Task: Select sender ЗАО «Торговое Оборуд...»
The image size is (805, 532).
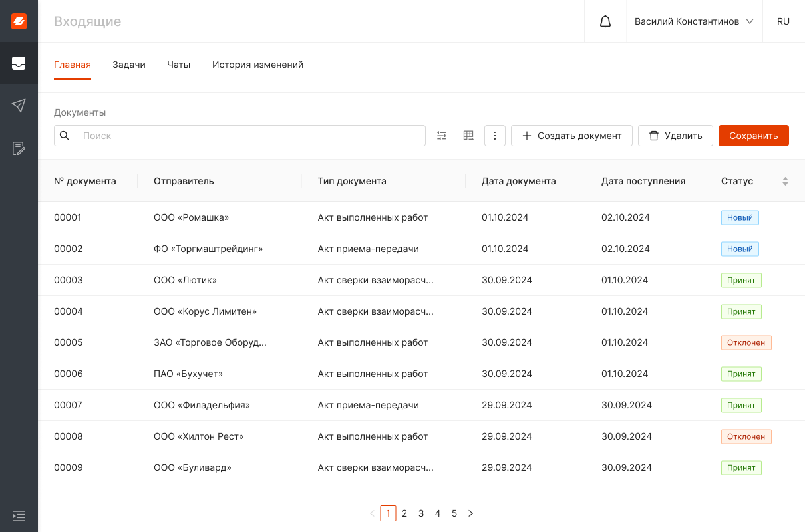Action: pos(210,342)
